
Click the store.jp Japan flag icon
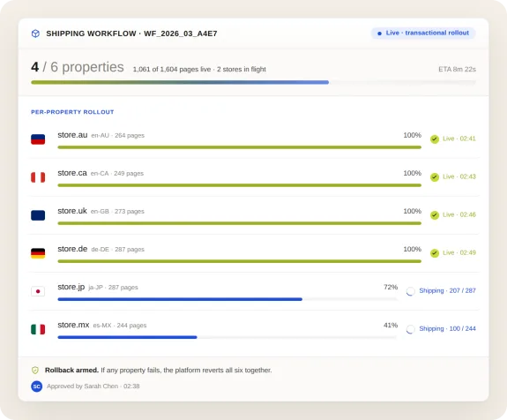tap(38, 291)
